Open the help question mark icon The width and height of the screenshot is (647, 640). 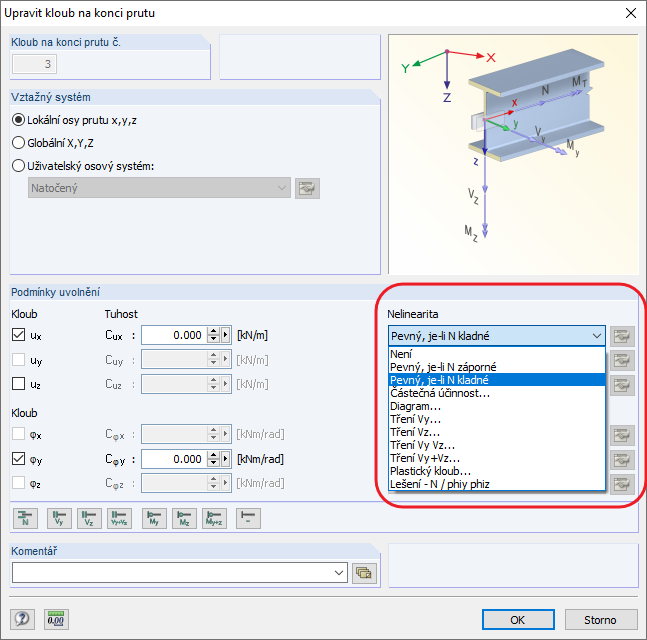tap(22, 619)
